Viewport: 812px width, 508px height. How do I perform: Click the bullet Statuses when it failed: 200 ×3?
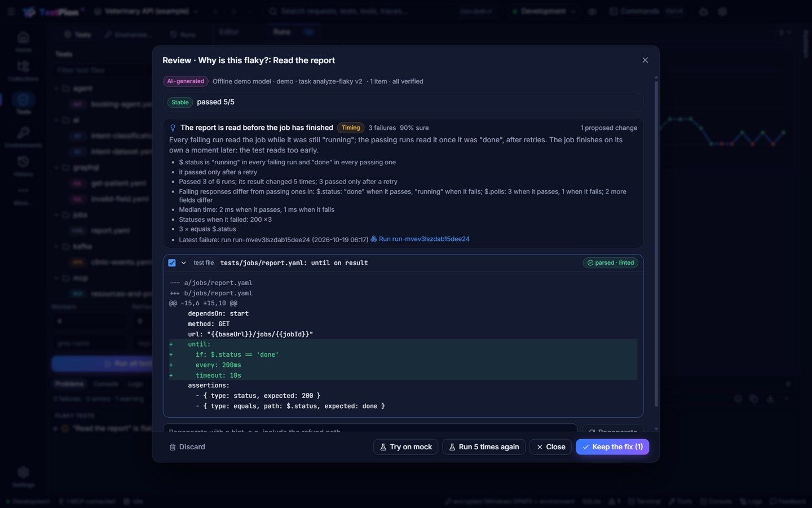tap(225, 220)
